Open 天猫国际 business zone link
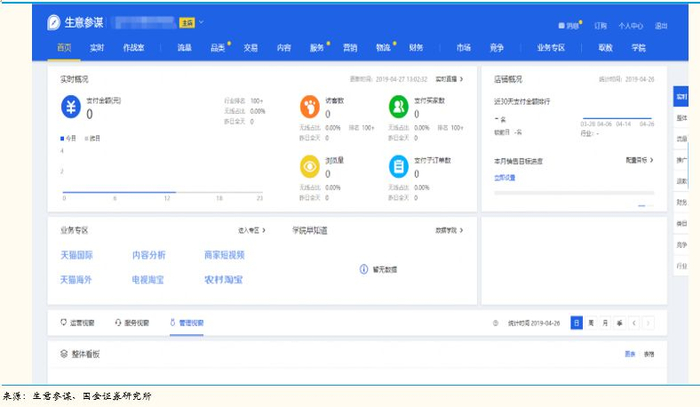Image resolution: width=700 pixels, height=407 pixels. tap(77, 255)
